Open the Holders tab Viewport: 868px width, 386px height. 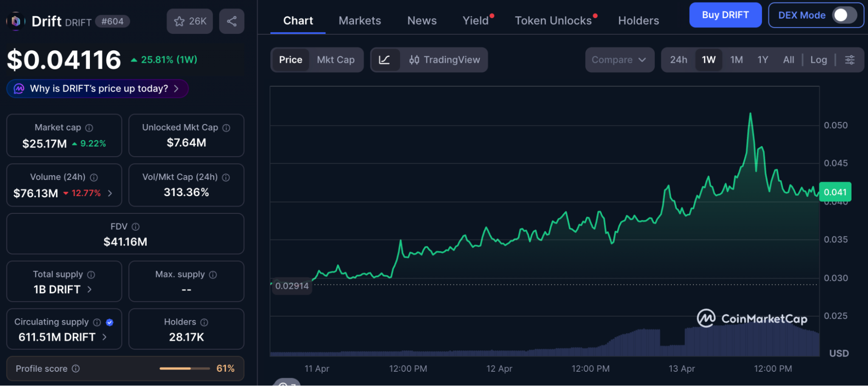point(638,21)
